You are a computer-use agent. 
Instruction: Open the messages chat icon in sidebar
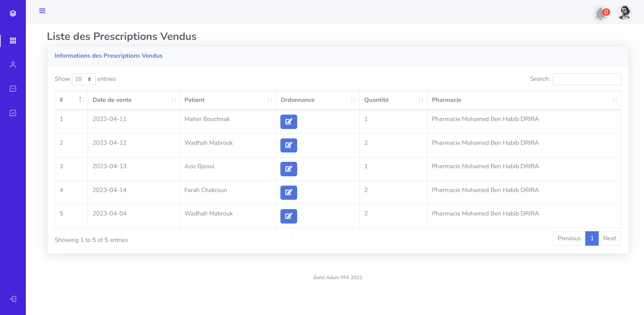[13, 88]
